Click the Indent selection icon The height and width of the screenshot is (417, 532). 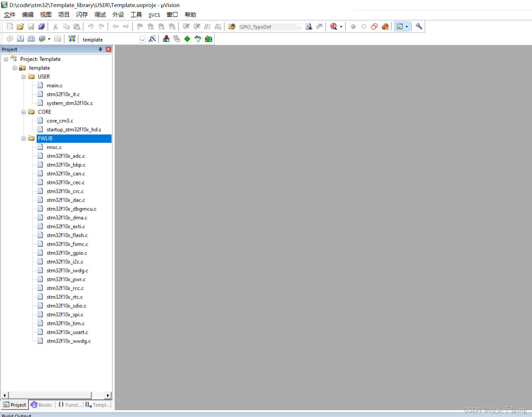(186, 26)
